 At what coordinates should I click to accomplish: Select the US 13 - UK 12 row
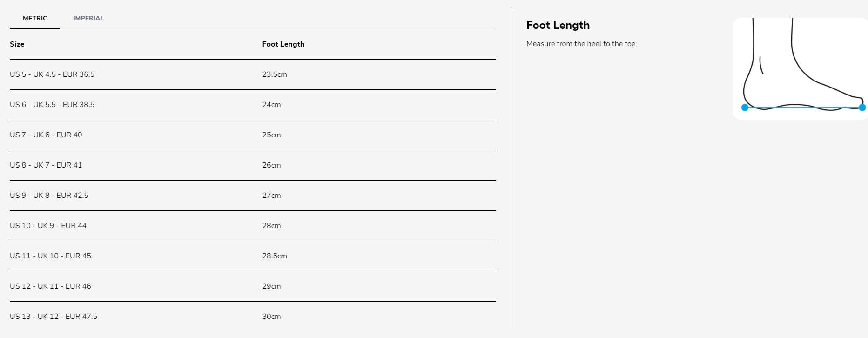[54, 317]
